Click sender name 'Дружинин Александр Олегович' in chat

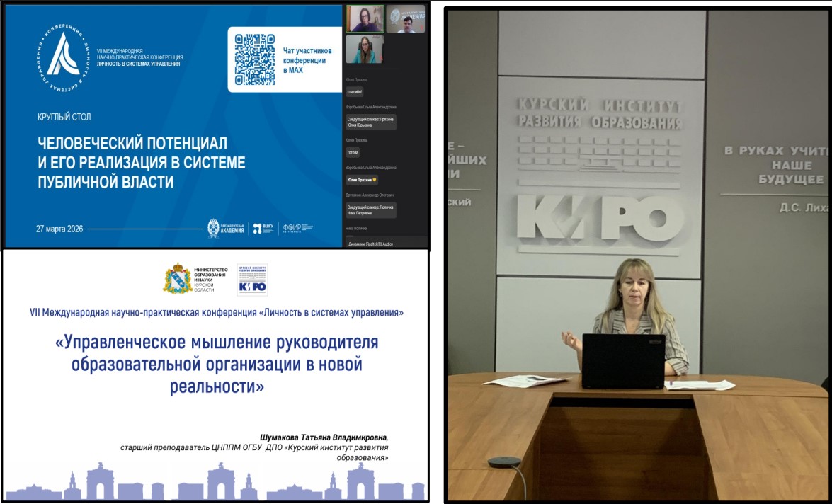[370, 195]
